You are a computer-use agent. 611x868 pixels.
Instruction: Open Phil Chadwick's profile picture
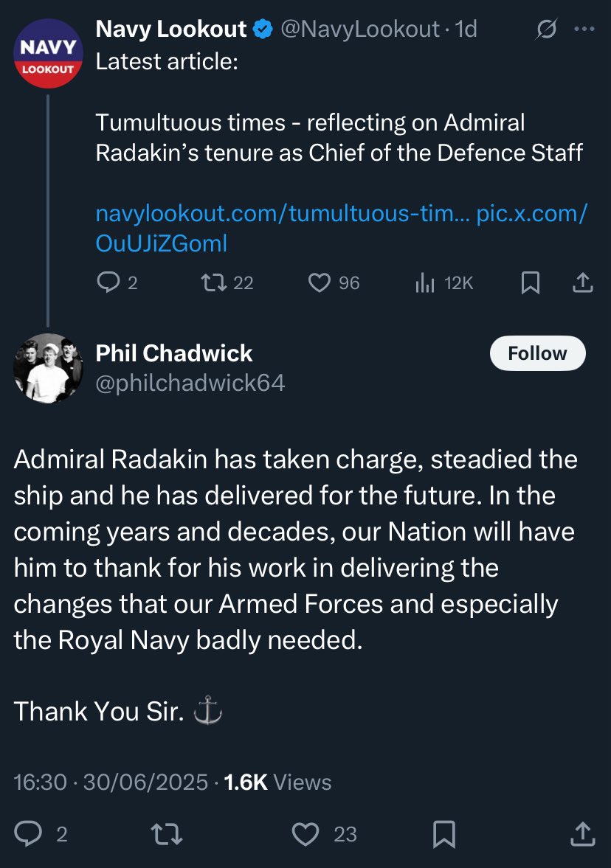(x=47, y=368)
